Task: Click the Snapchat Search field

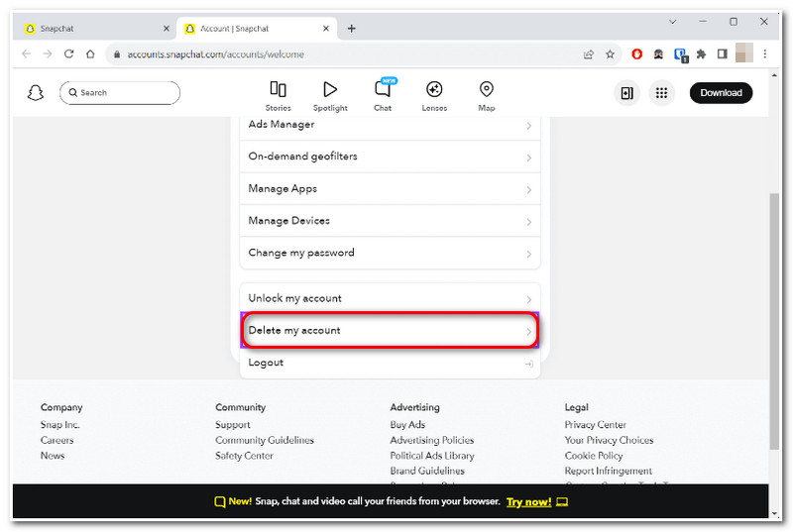Action: point(120,93)
